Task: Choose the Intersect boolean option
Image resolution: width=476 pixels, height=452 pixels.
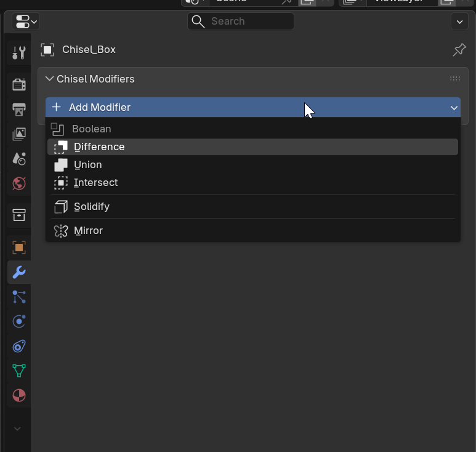Action: [x=252, y=183]
